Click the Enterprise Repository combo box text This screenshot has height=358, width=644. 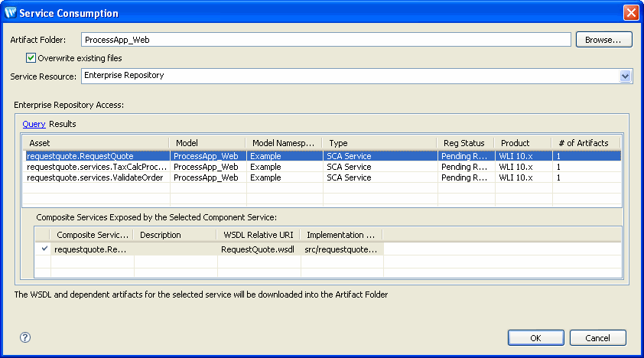pyautogui.click(x=124, y=76)
